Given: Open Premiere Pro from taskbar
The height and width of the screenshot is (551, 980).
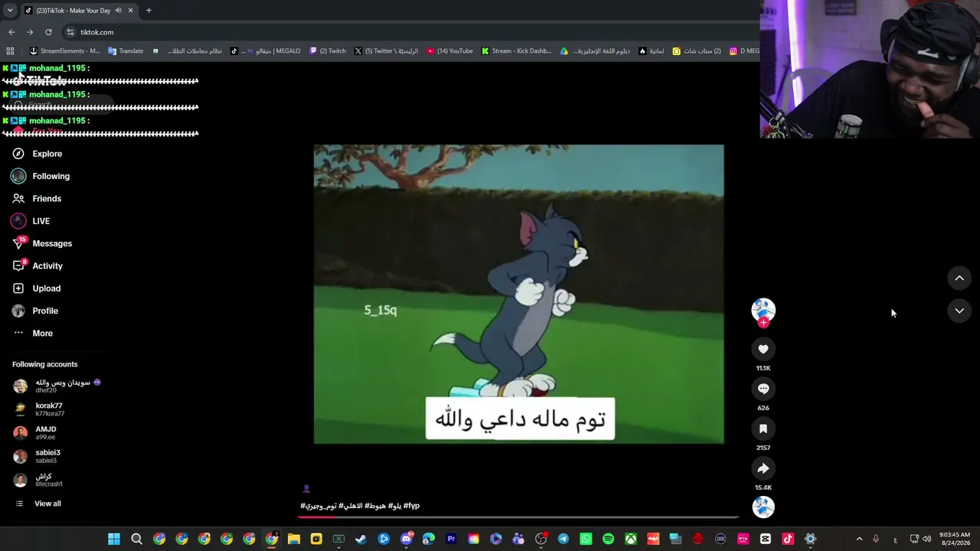Looking at the screenshot, I should [x=451, y=539].
